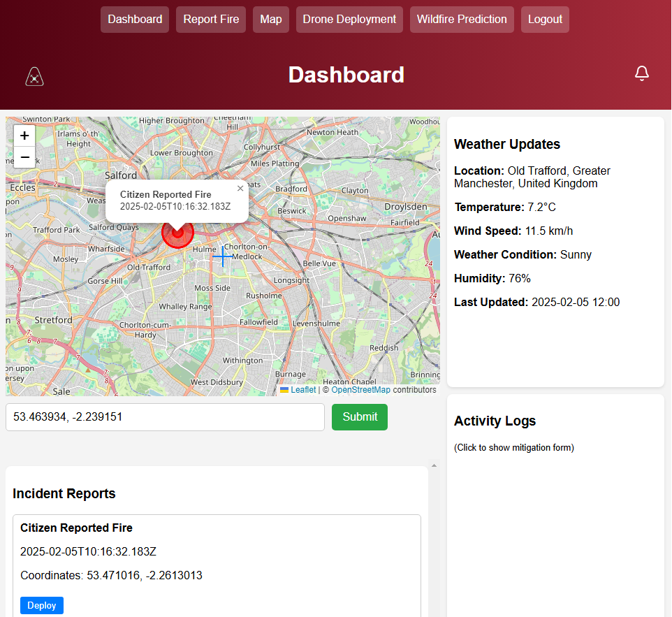Image resolution: width=672 pixels, height=617 pixels.
Task: Click the Activity Logs heading
Action: (495, 421)
